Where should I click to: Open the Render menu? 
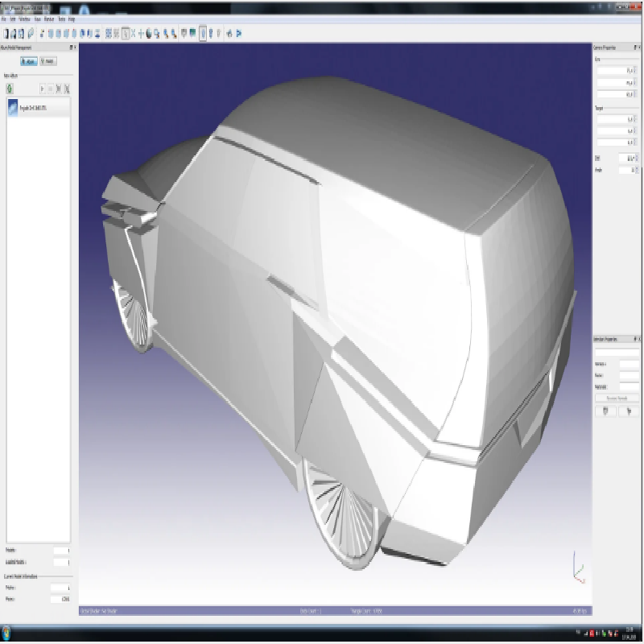tap(49, 19)
